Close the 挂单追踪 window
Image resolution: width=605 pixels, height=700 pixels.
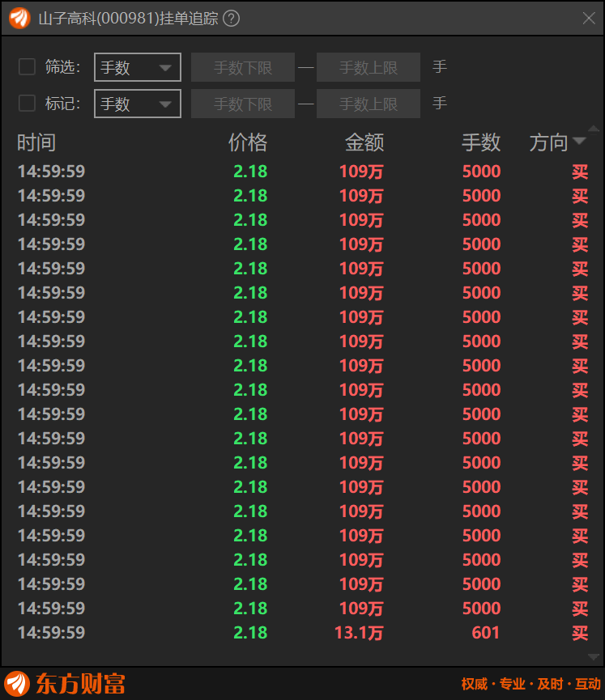(589, 19)
